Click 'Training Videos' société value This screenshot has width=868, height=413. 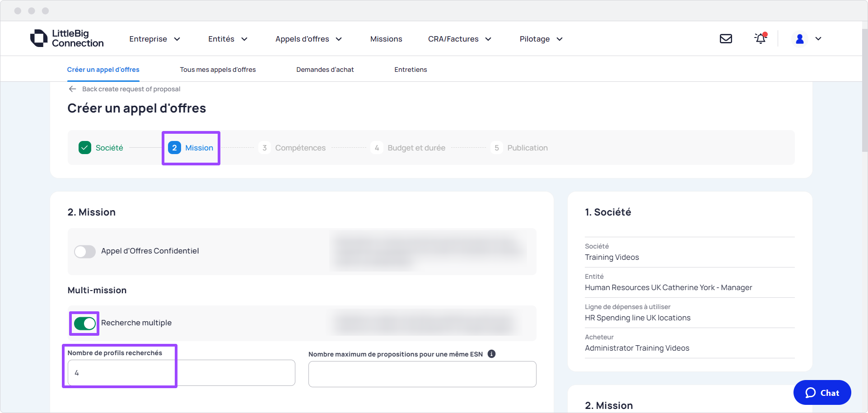pos(612,257)
